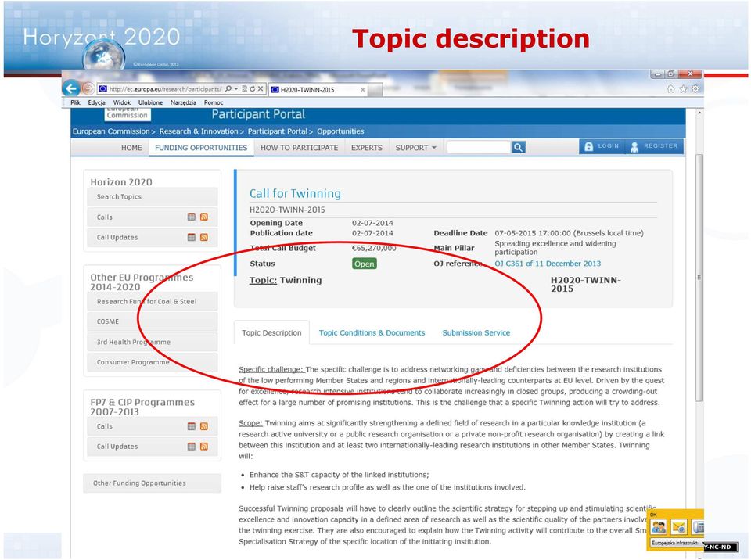Open the Narzędzia menu
Viewport: 751px width, 560px height.
click(x=183, y=102)
